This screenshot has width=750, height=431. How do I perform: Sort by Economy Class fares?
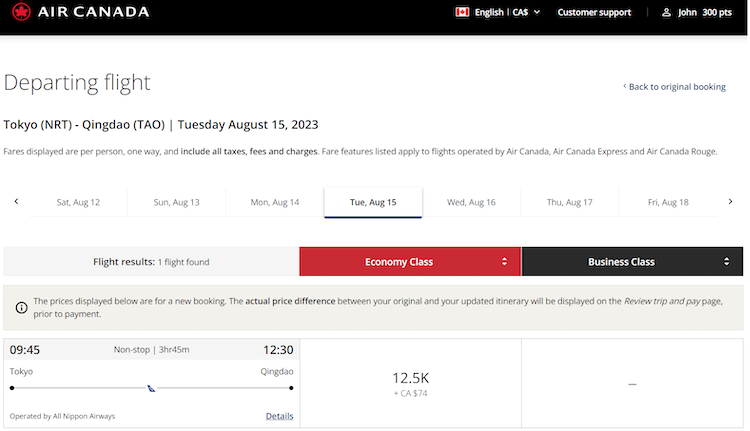pos(410,262)
